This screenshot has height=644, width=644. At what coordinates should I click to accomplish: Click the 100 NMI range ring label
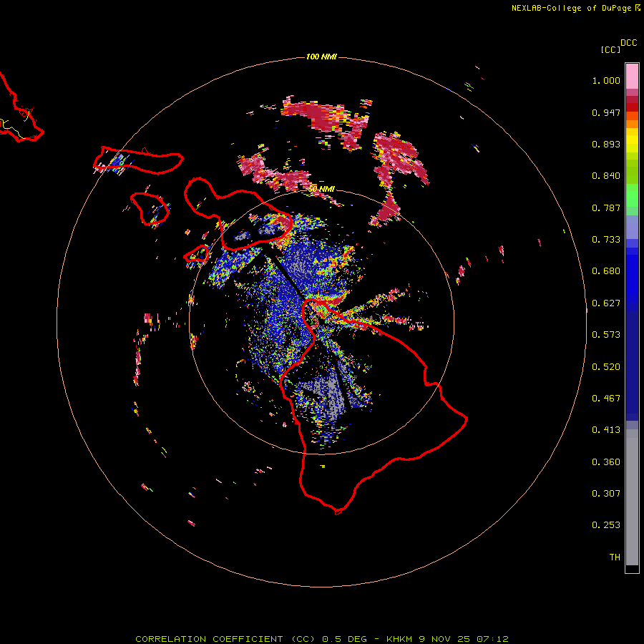coord(321,57)
